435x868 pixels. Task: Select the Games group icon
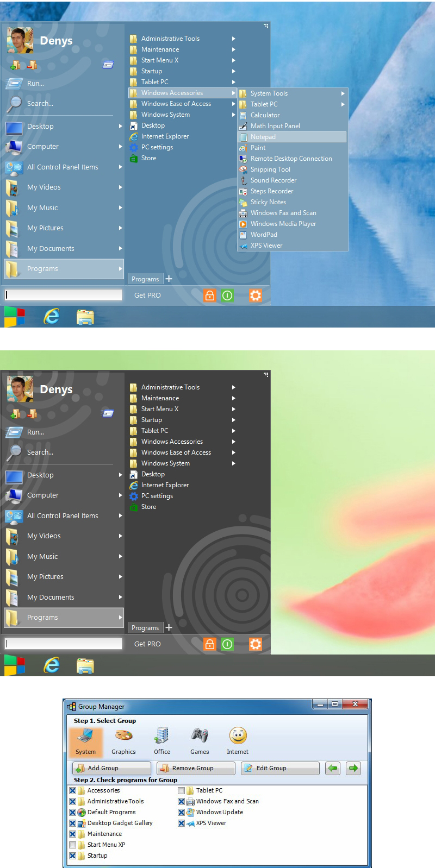(x=200, y=741)
